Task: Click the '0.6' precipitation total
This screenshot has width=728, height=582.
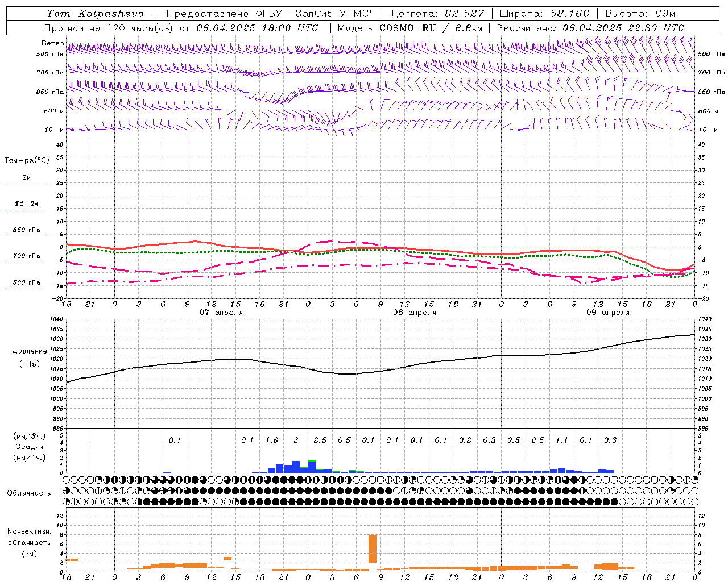Action: 610,440
